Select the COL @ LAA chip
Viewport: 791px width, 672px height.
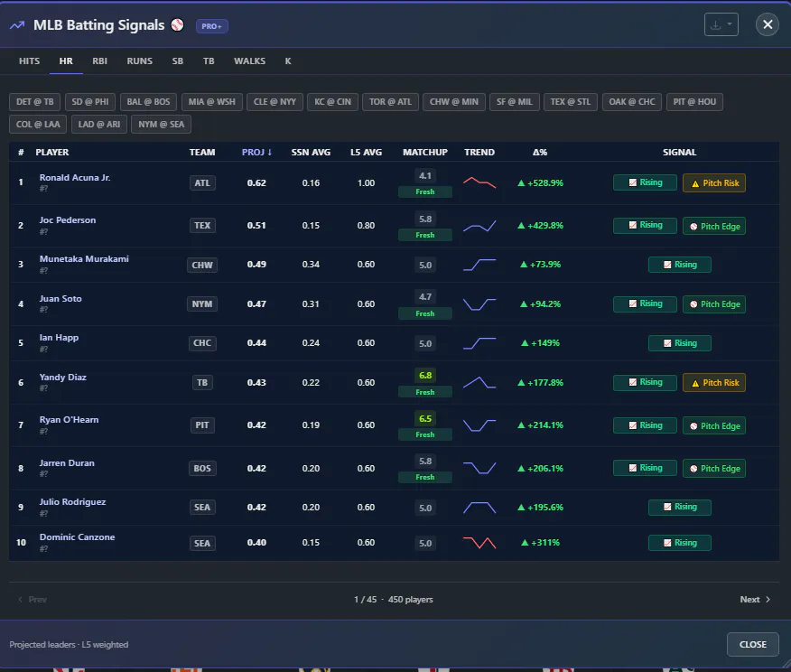pos(38,125)
